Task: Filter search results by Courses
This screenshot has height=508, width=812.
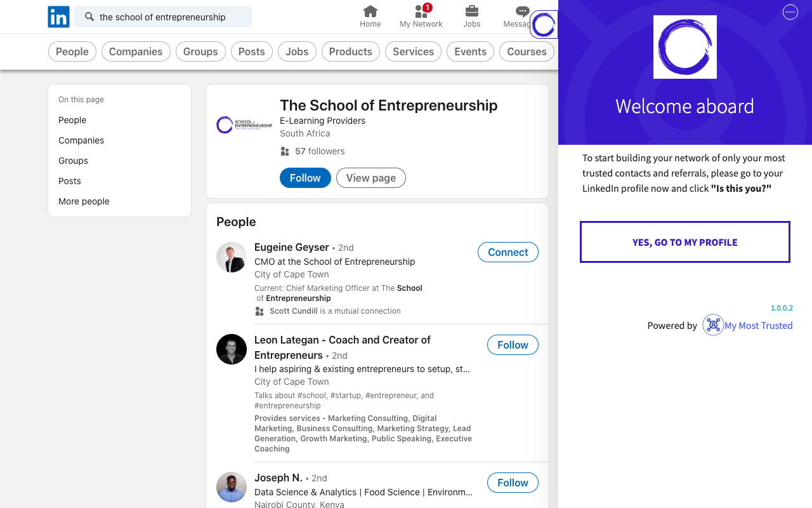Action: pos(527,51)
